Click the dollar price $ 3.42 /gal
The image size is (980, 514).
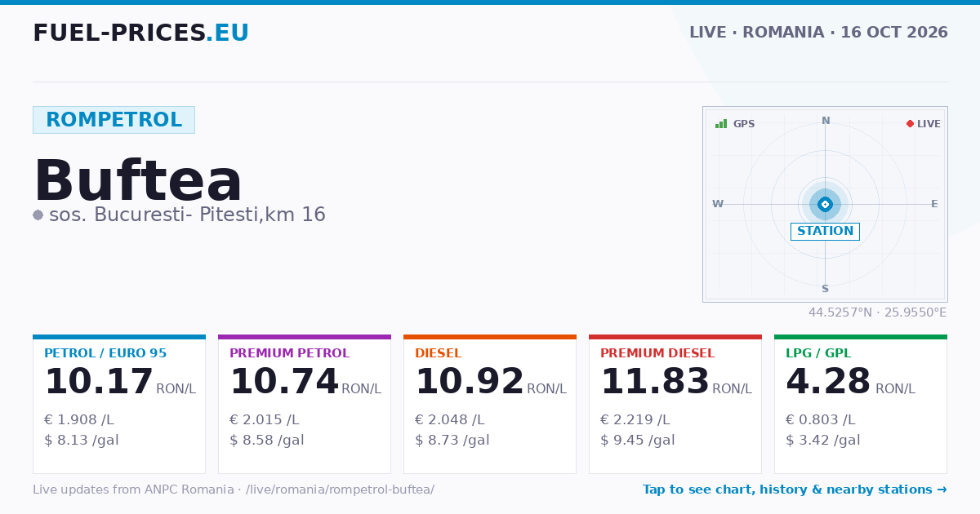pos(823,441)
